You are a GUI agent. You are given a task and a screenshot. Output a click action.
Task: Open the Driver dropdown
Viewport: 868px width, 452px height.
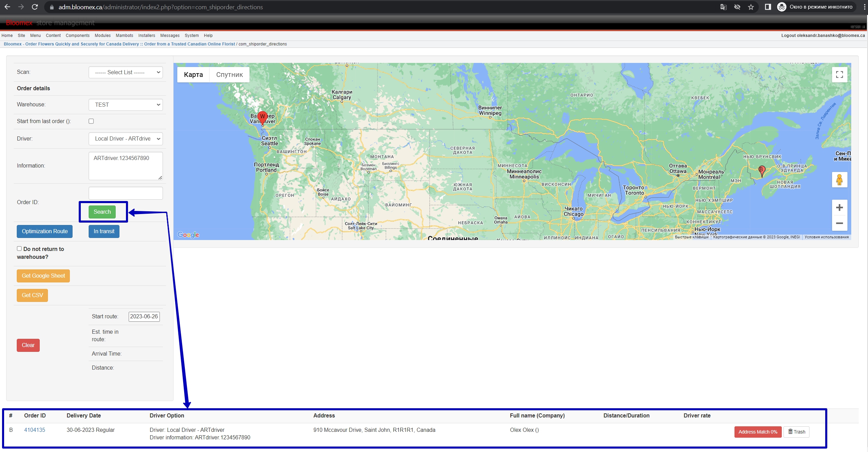coord(126,138)
